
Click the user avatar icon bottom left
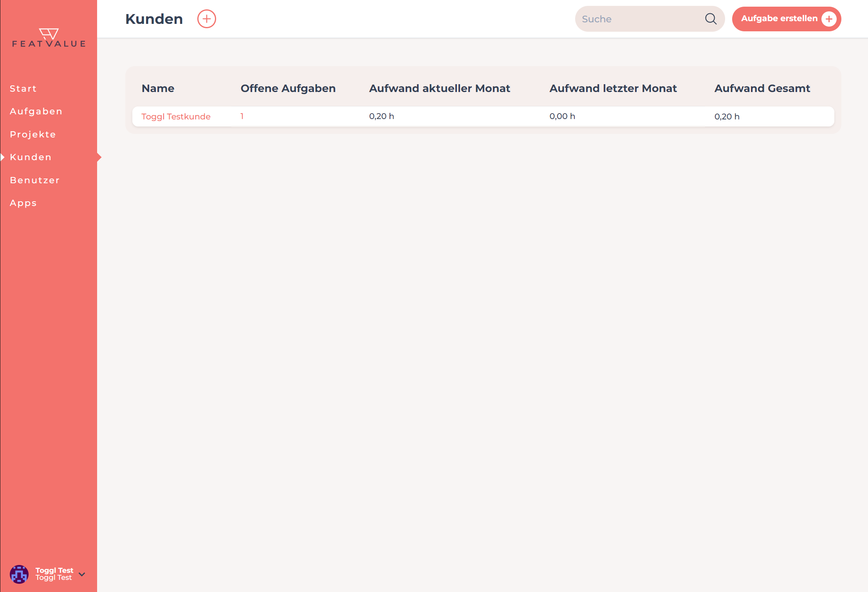[x=19, y=574]
